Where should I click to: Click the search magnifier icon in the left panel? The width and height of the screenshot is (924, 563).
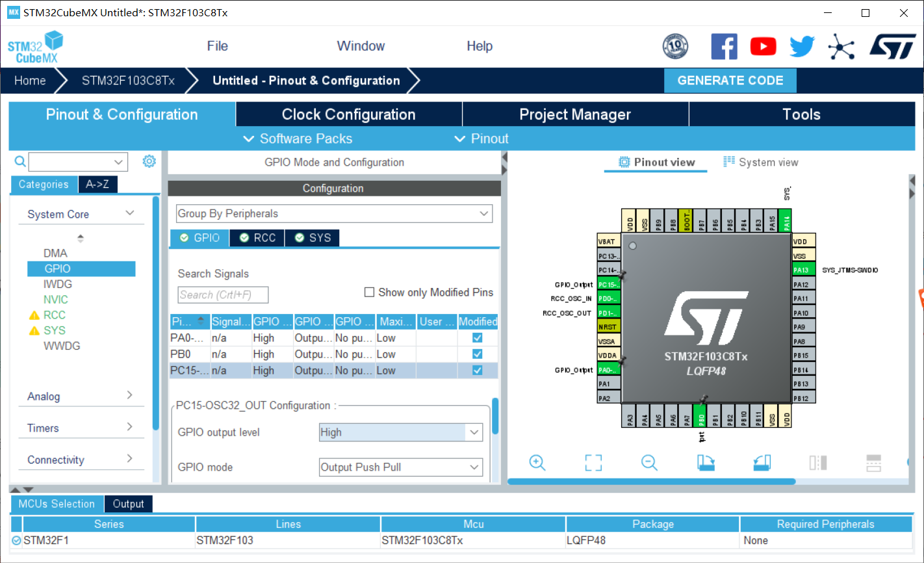pyautogui.click(x=20, y=162)
